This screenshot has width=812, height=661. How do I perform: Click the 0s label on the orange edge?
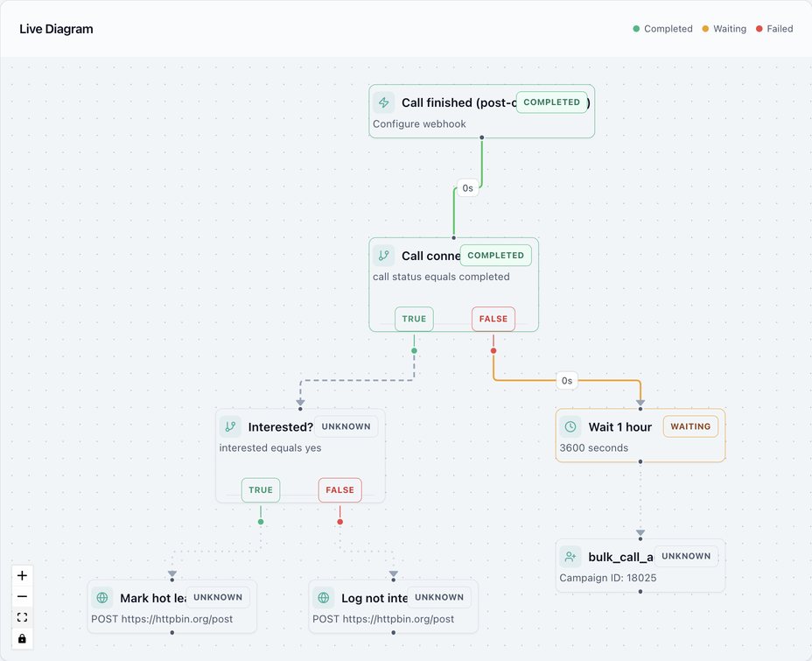567,381
